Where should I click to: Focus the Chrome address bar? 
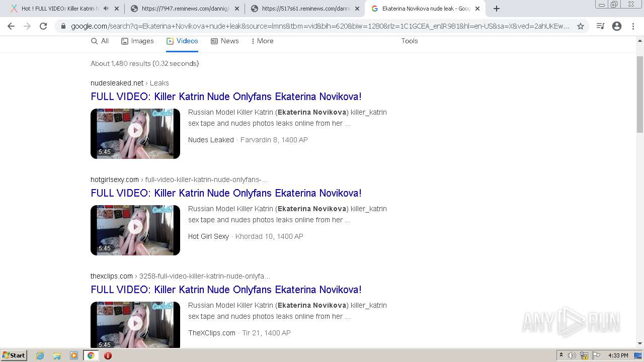(x=320, y=26)
